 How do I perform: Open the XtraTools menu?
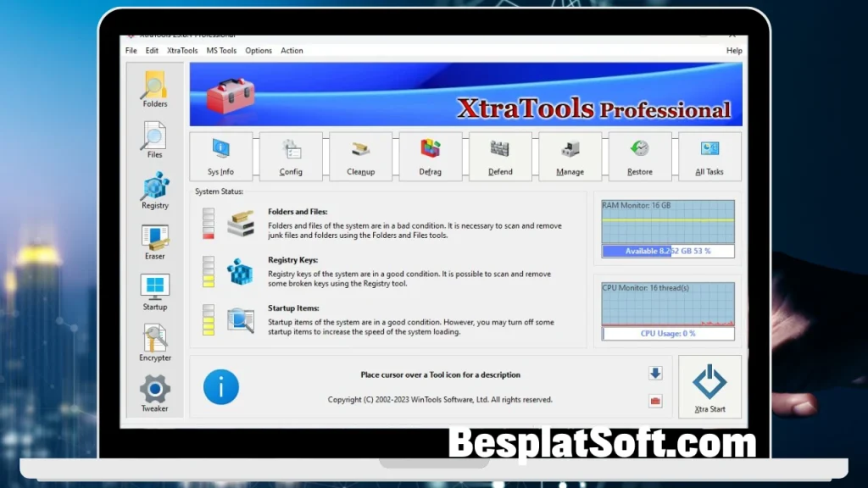coord(181,50)
